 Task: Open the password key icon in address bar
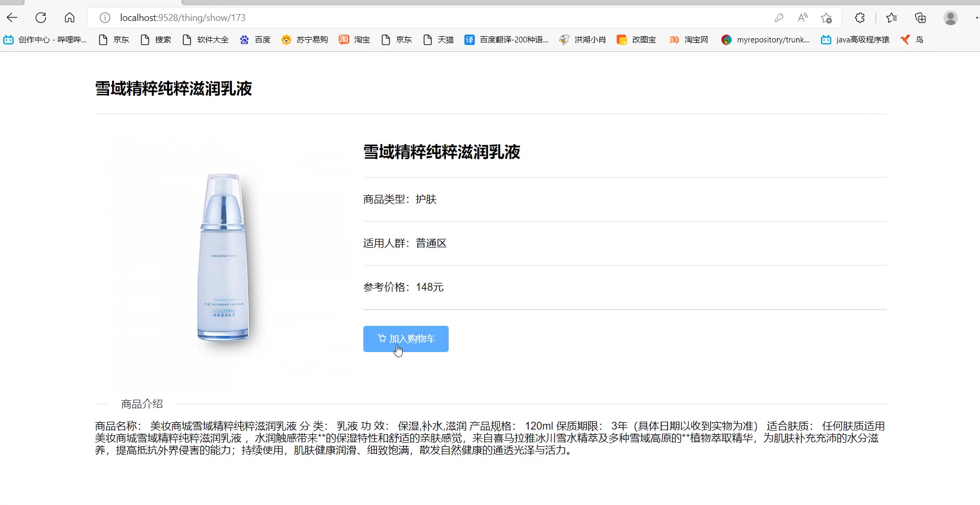point(779,18)
